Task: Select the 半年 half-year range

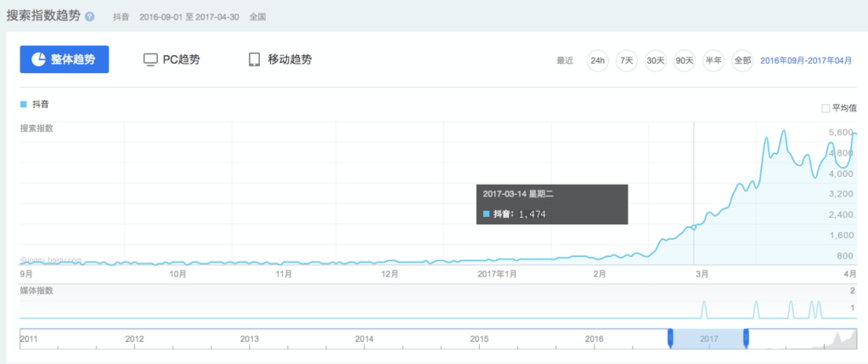Action: click(x=713, y=60)
